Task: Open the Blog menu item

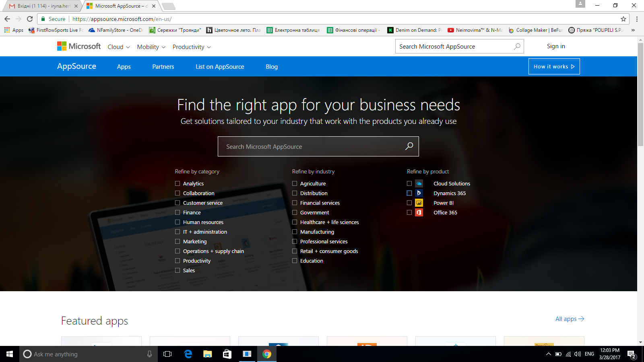Action: point(272,67)
